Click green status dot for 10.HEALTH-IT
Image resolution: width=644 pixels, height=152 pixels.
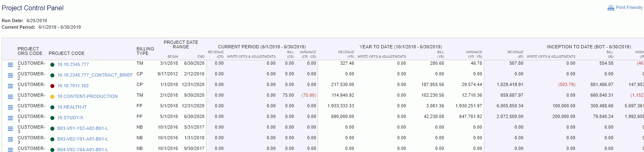pos(52,107)
